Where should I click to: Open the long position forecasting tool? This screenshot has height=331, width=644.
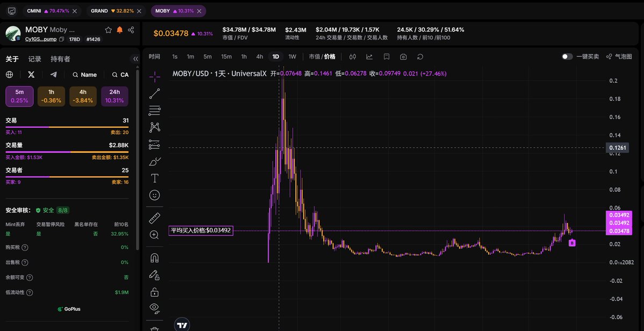coord(155,144)
